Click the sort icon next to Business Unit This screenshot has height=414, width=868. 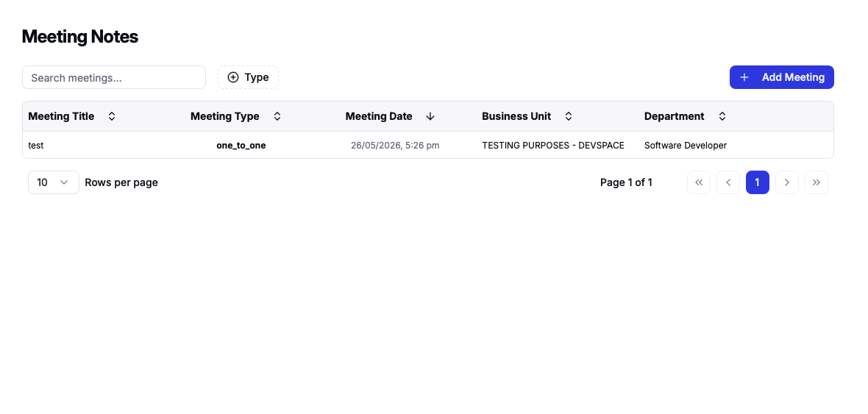569,116
